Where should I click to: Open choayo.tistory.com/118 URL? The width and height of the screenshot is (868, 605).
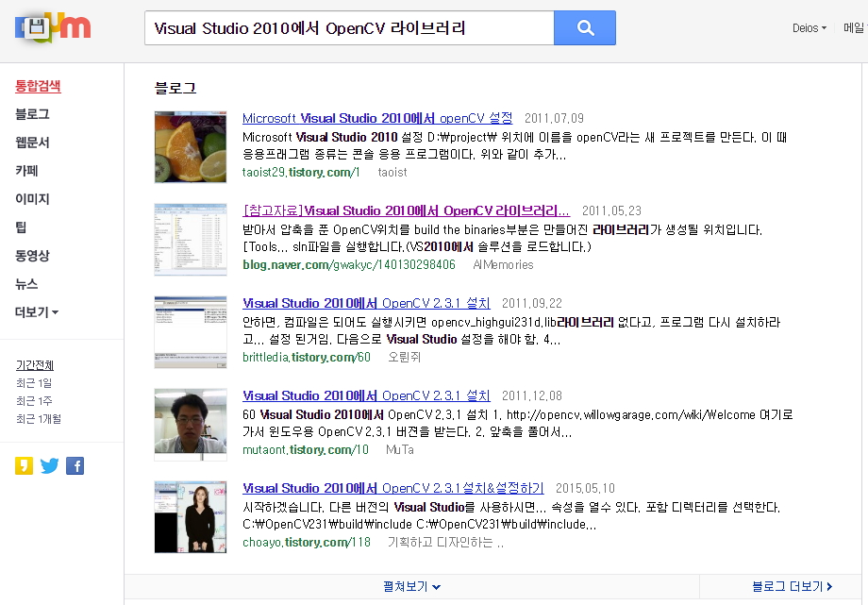307,543
